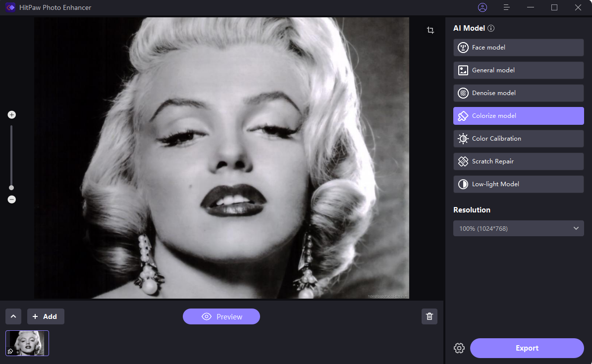Select the Marilyn photo thumbnail
Screen dimensions: 592x364
click(x=27, y=343)
